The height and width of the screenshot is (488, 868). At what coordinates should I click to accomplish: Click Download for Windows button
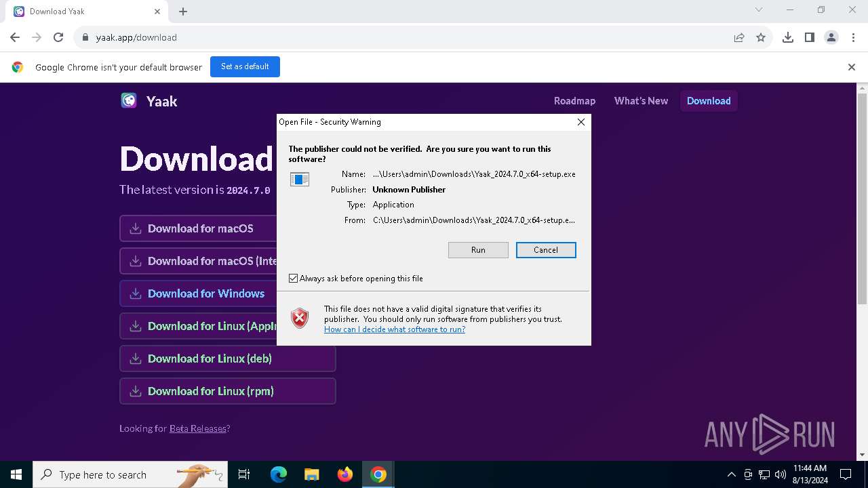click(x=198, y=293)
